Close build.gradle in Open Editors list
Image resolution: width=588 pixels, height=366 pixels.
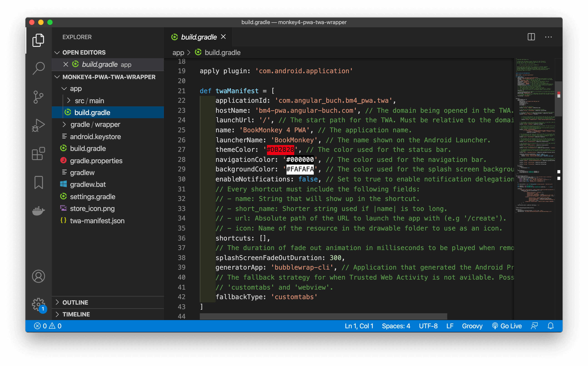click(65, 64)
